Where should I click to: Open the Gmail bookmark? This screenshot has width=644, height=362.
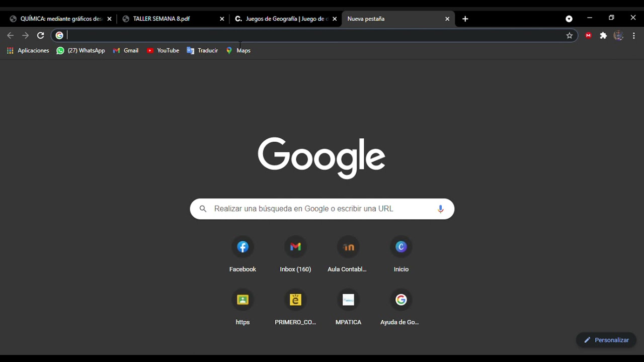[x=126, y=51]
